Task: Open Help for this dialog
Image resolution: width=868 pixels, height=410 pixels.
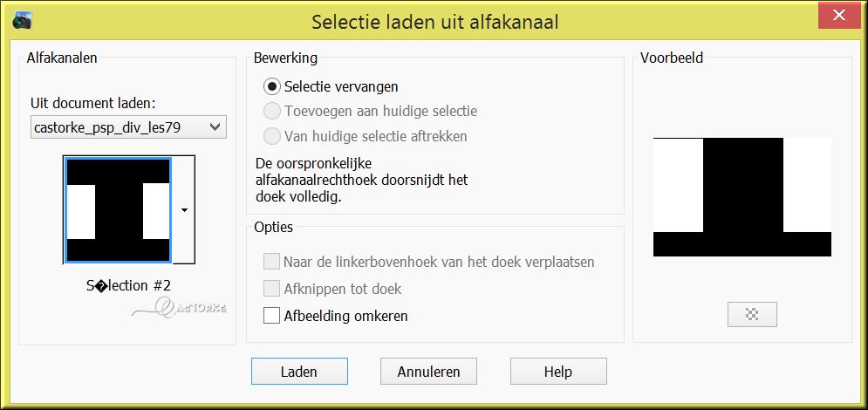Action: (558, 372)
